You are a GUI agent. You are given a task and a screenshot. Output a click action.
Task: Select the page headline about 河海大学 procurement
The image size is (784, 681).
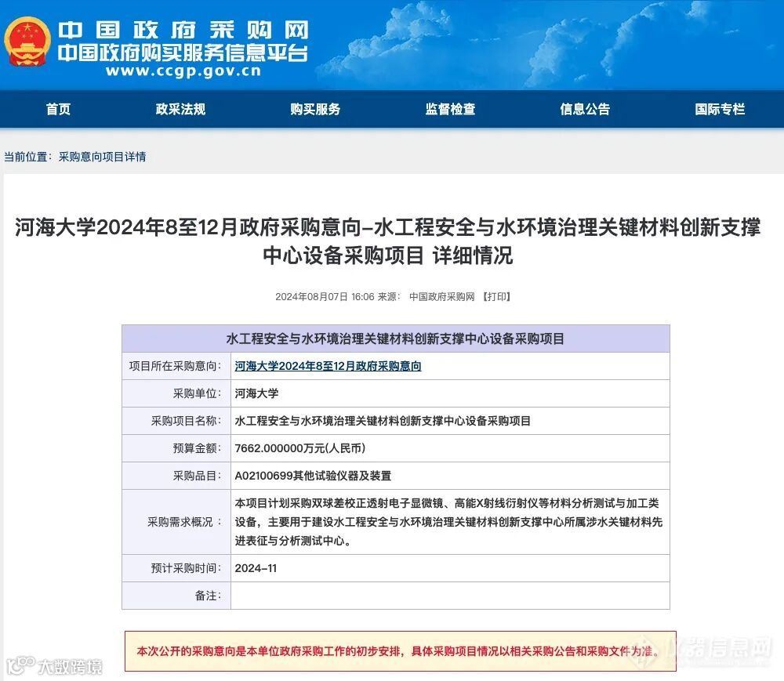pyautogui.click(x=388, y=241)
